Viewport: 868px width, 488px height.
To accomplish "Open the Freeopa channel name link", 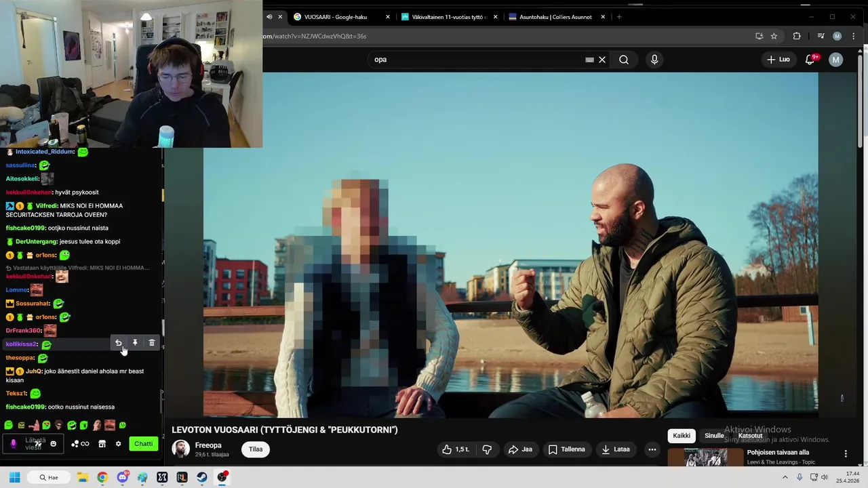I will (x=208, y=445).
